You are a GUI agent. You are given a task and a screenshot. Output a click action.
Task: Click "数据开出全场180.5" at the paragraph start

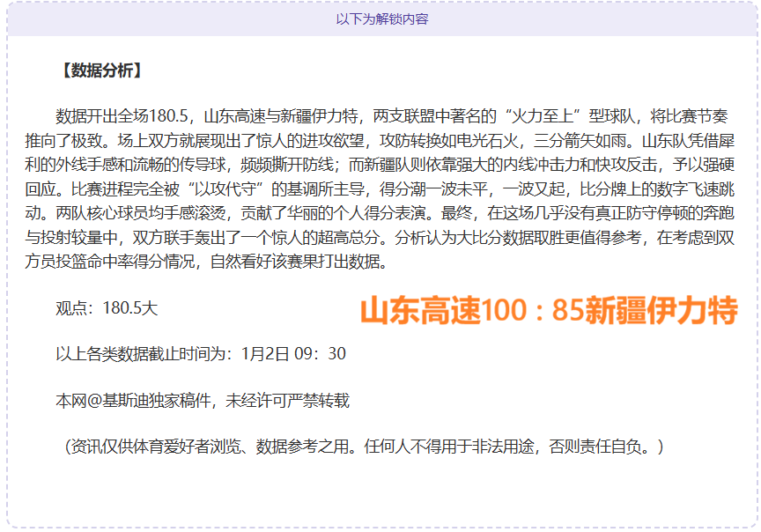pos(124,116)
